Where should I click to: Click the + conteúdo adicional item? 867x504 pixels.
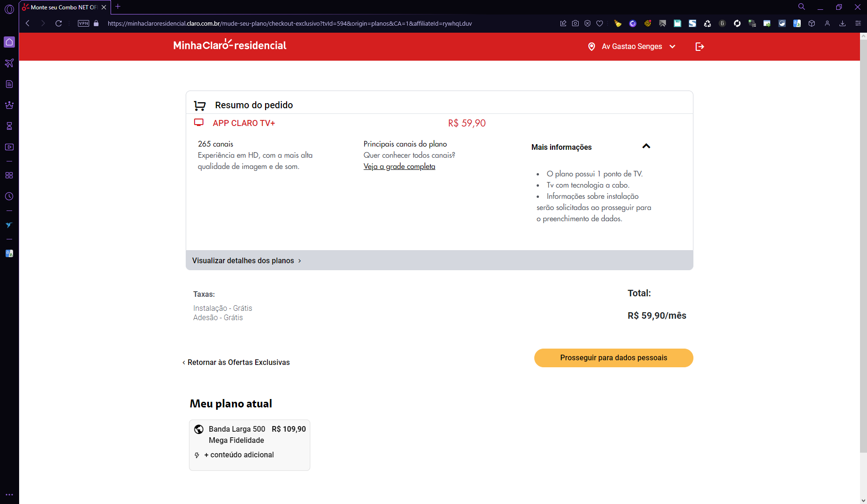239,455
